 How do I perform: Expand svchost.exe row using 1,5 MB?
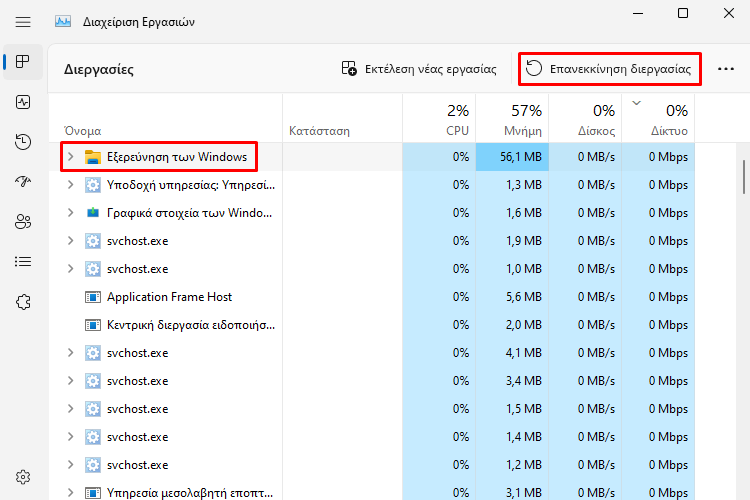pos(70,409)
